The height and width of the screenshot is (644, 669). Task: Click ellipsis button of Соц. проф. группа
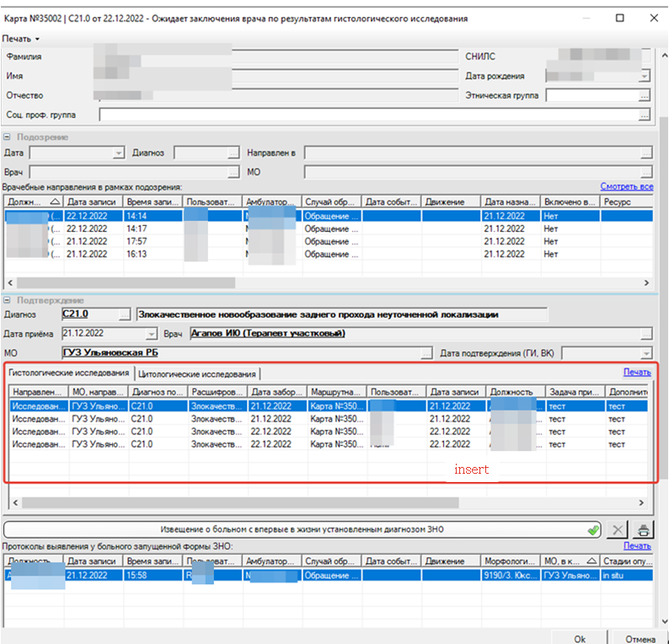[x=645, y=115]
